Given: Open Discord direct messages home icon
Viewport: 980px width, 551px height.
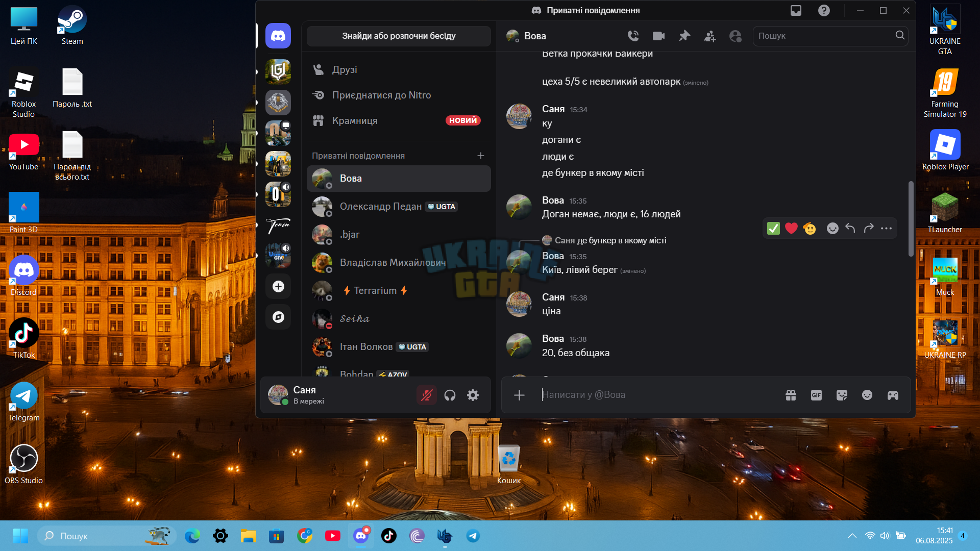Looking at the screenshot, I should pos(278,36).
